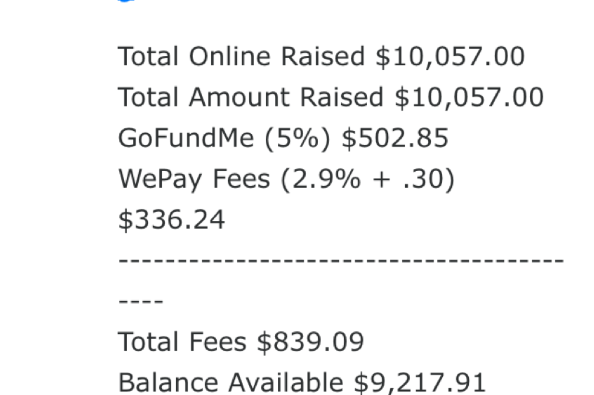Click the Balance Available label

[231, 383]
